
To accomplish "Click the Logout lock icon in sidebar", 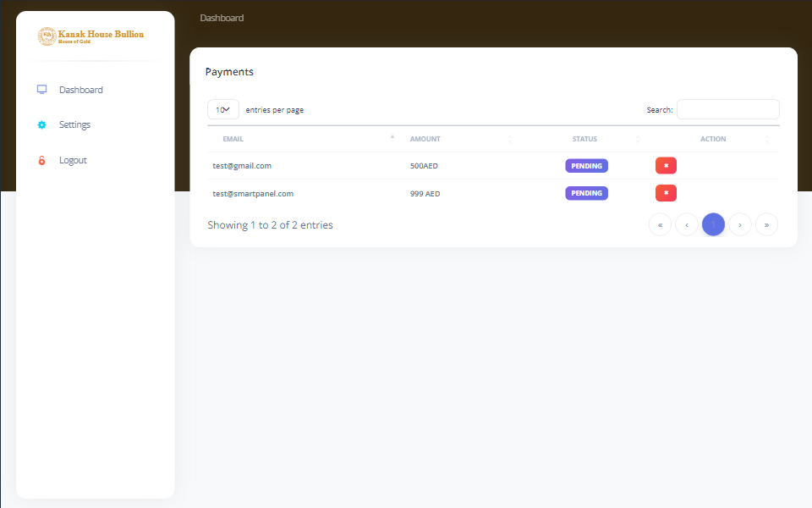I will [x=41, y=161].
